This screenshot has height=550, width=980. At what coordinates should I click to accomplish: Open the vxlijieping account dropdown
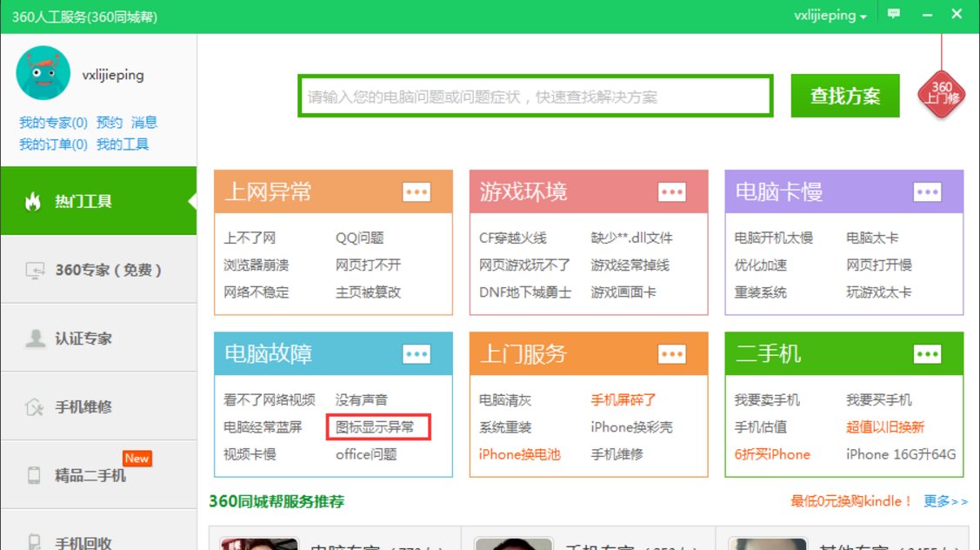[828, 15]
